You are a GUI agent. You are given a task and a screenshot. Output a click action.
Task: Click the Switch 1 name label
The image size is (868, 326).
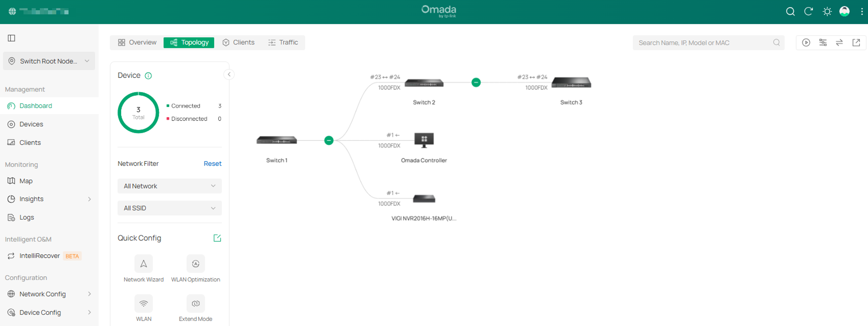click(x=277, y=160)
